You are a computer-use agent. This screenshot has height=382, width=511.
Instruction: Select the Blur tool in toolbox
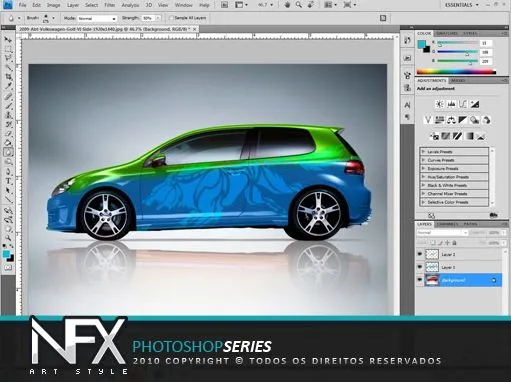click(x=8, y=153)
